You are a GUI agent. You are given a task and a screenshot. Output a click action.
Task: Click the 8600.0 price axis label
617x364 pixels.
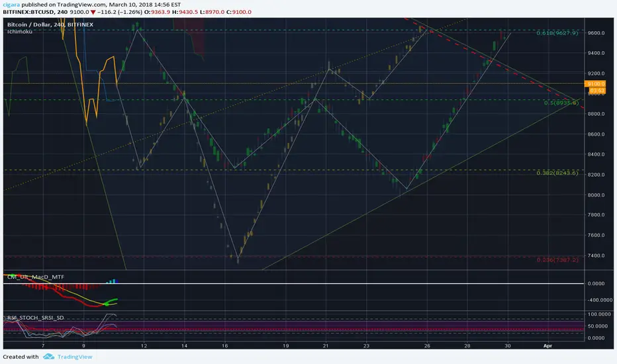[x=596, y=134]
